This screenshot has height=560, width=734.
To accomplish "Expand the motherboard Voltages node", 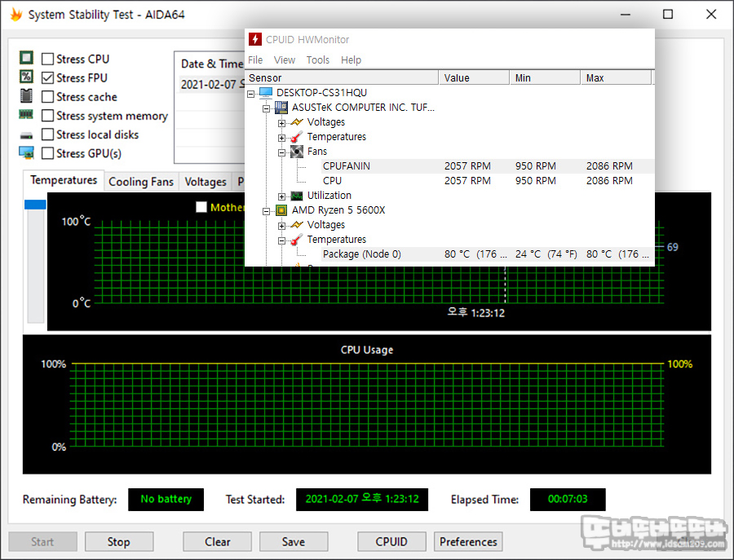I will [281, 123].
